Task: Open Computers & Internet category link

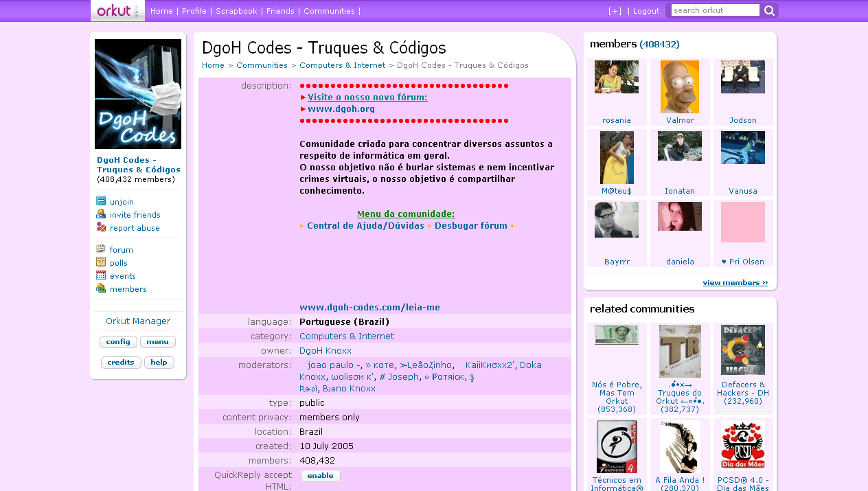Action: 347,336
